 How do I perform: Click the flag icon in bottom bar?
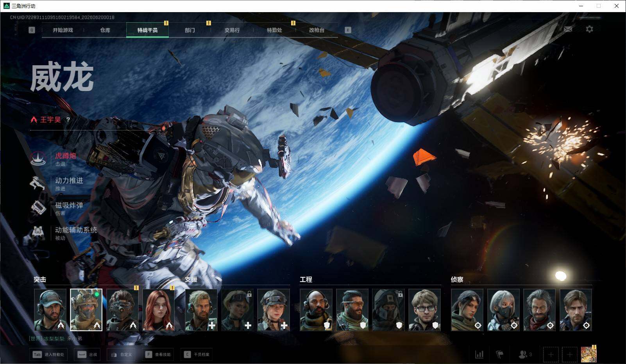coord(499,355)
